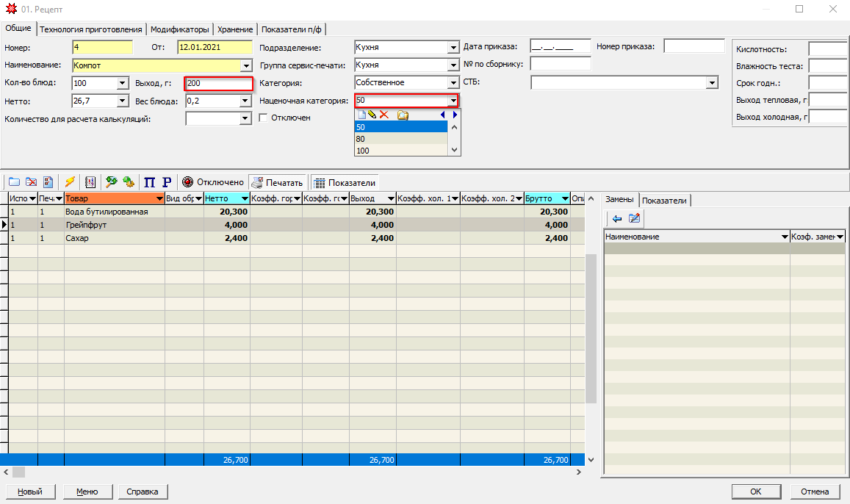The width and height of the screenshot is (850, 504).
Task: Click the yellow pencil edit icon in dropdown
Action: (372, 115)
